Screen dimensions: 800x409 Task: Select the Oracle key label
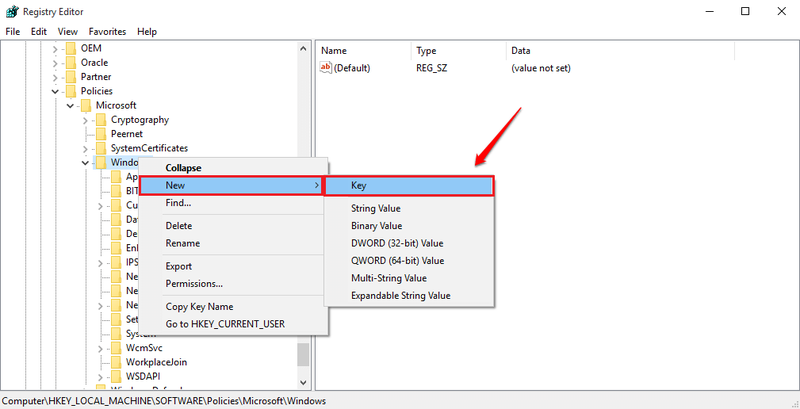pyautogui.click(x=94, y=63)
